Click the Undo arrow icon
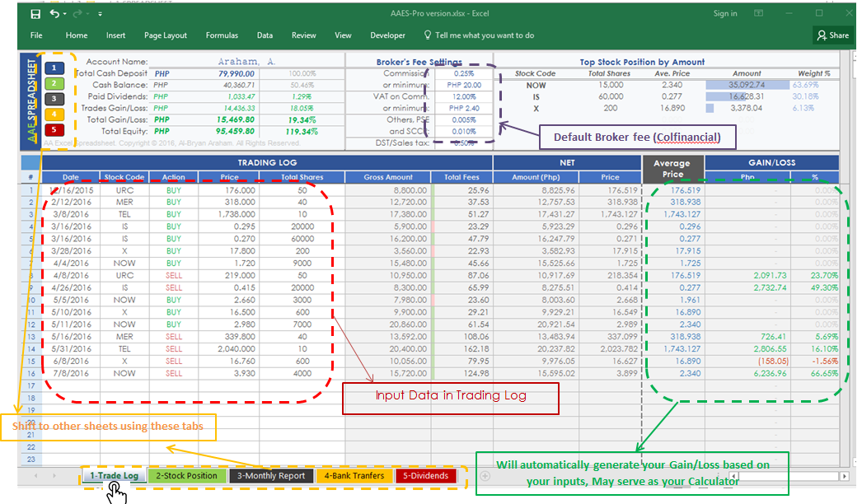This screenshot has height=504, width=862. coord(54,14)
